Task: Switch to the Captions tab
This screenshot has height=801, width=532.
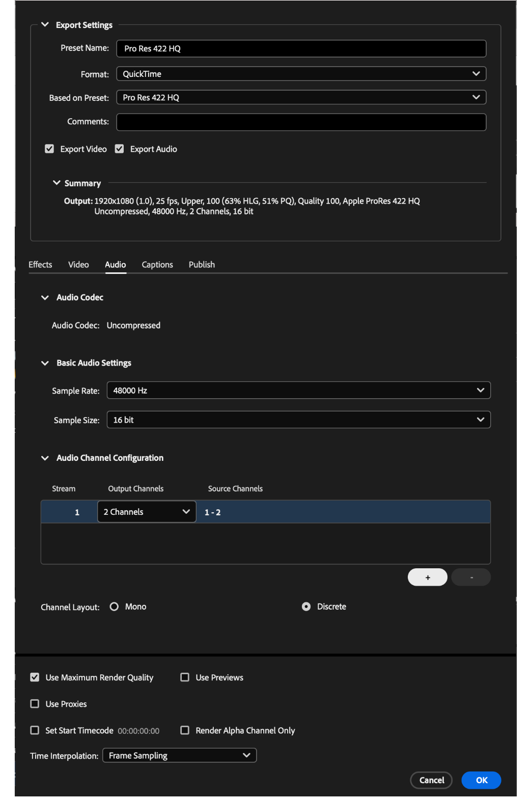Action: [x=157, y=265]
